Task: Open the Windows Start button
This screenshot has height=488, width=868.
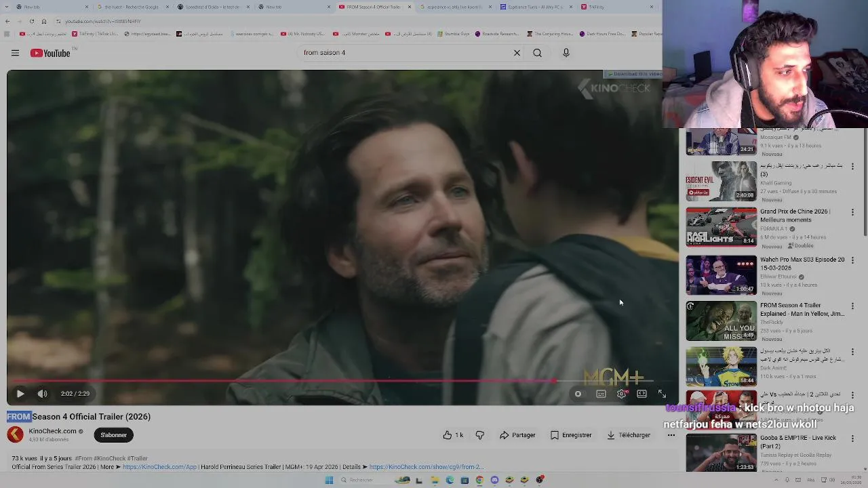Action: [x=329, y=480]
